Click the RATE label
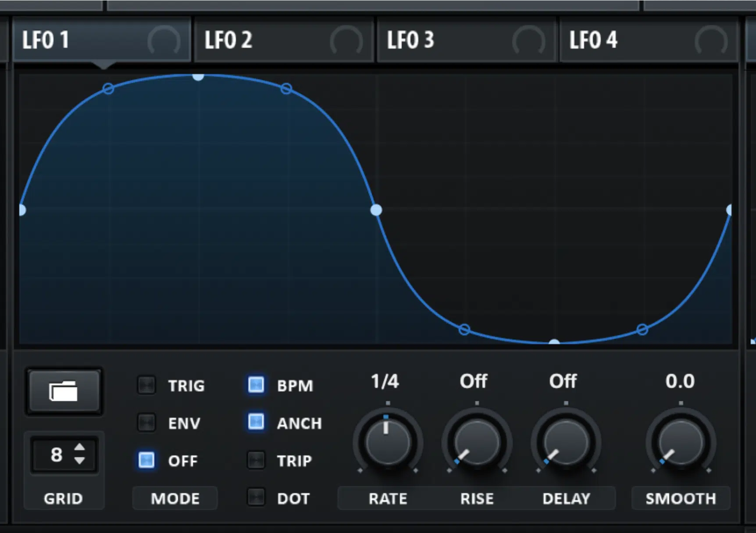The image size is (756, 533). 388,498
